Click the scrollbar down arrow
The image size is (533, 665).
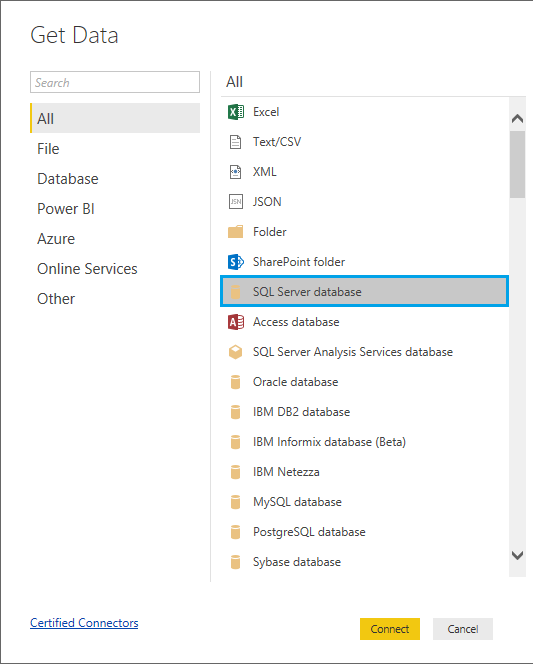click(517, 556)
